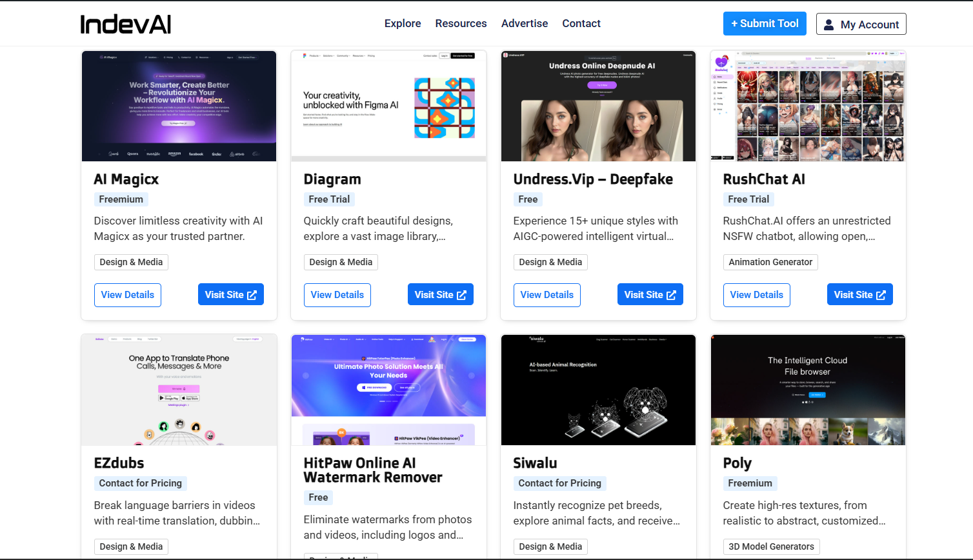
Task: Click the HitPaw Online AI Watermark Remover title
Action: coord(373,470)
